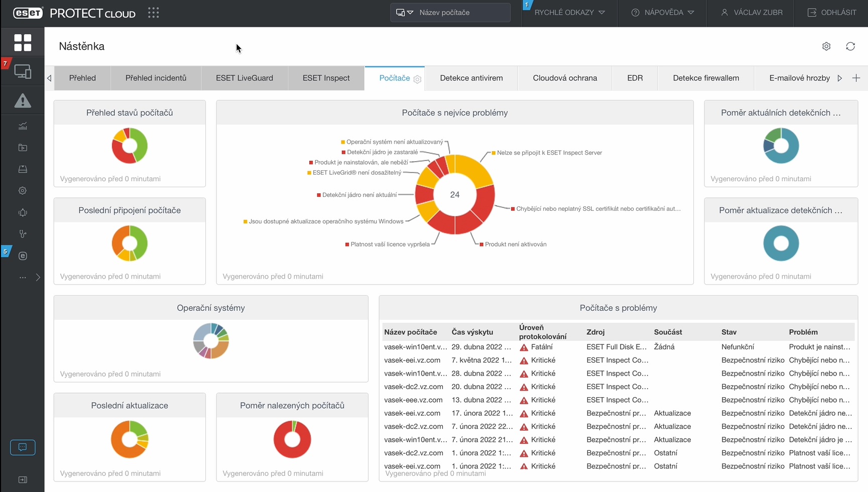
Task: Open the VÁCLAV ZUBR user account
Action: click(x=751, y=13)
